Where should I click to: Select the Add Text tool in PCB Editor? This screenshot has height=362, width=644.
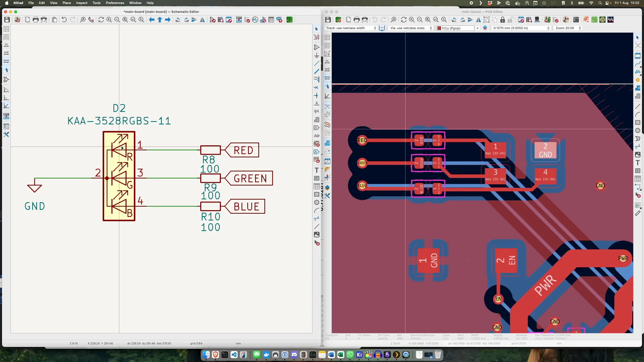pos(638,163)
